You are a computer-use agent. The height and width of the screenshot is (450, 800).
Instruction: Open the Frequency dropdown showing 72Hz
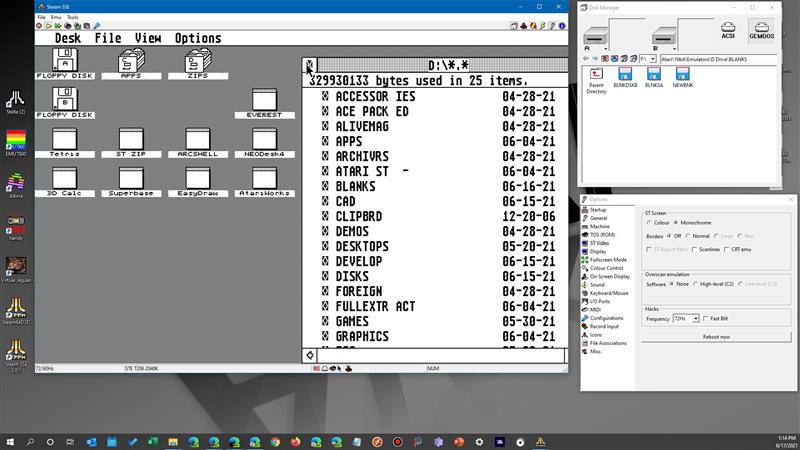tap(686, 318)
